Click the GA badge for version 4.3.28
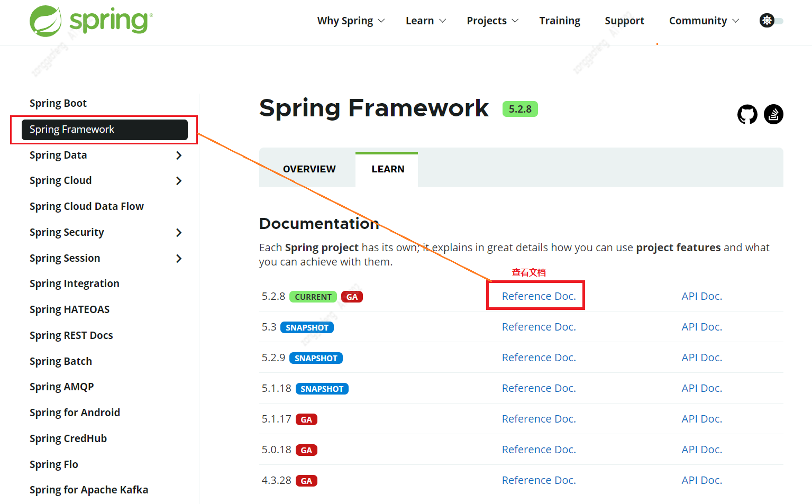Viewport: 812px width, 504px height. (306, 480)
